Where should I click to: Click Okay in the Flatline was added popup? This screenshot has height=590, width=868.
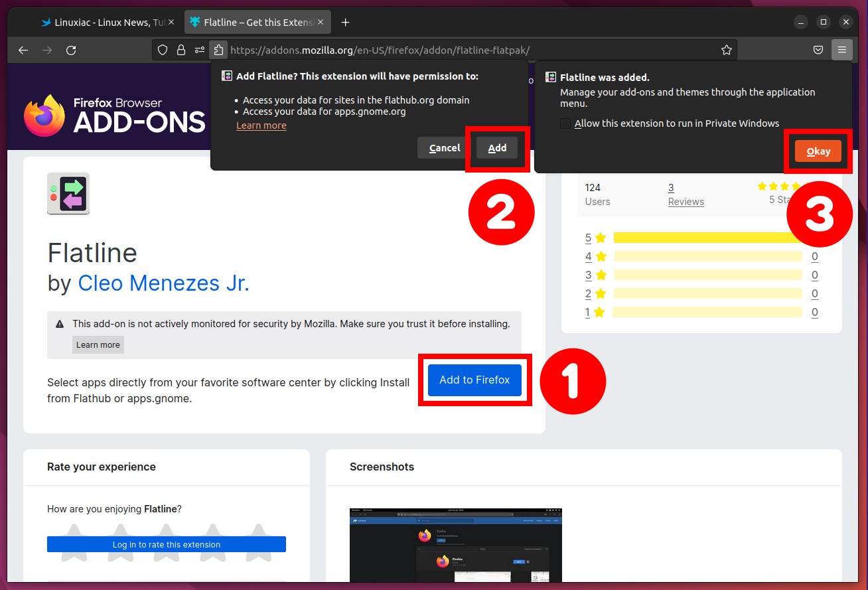click(818, 151)
